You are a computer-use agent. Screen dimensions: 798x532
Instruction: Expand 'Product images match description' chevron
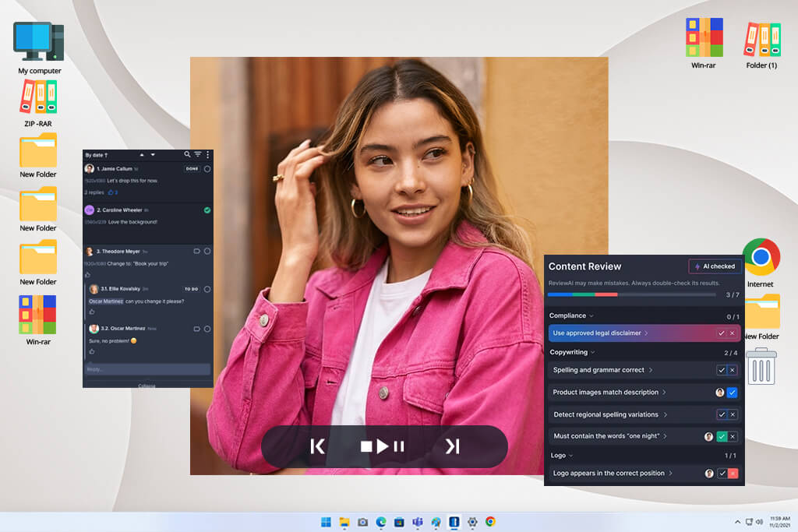(x=664, y=393)
